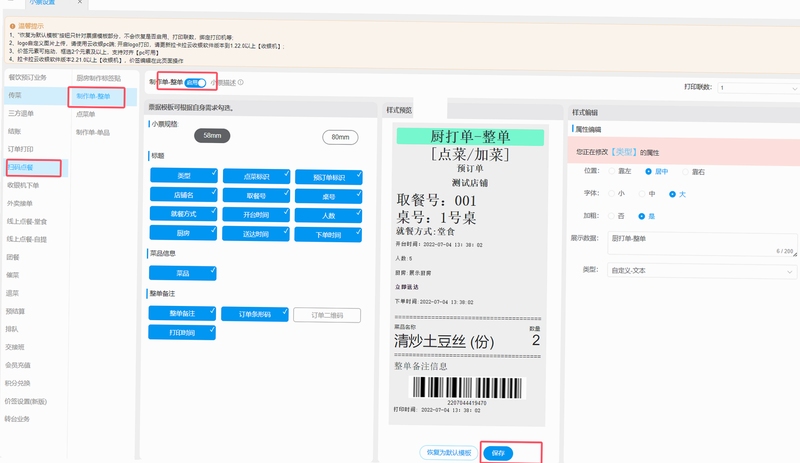800x463 pixels.
Task: Toggle the 制作单-整单 启用 switch
Action: click(x=195, y=83)
